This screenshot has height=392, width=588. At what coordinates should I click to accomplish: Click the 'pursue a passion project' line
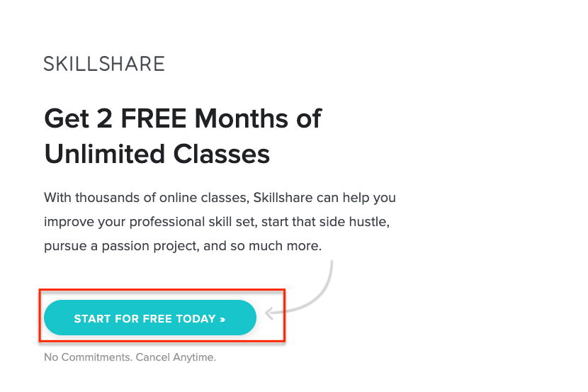(183, 246)
